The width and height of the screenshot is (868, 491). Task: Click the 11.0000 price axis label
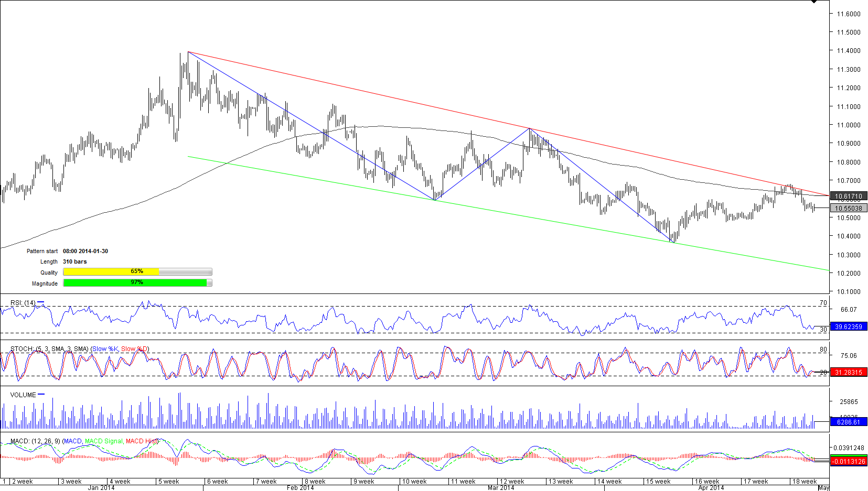(848, 125)
